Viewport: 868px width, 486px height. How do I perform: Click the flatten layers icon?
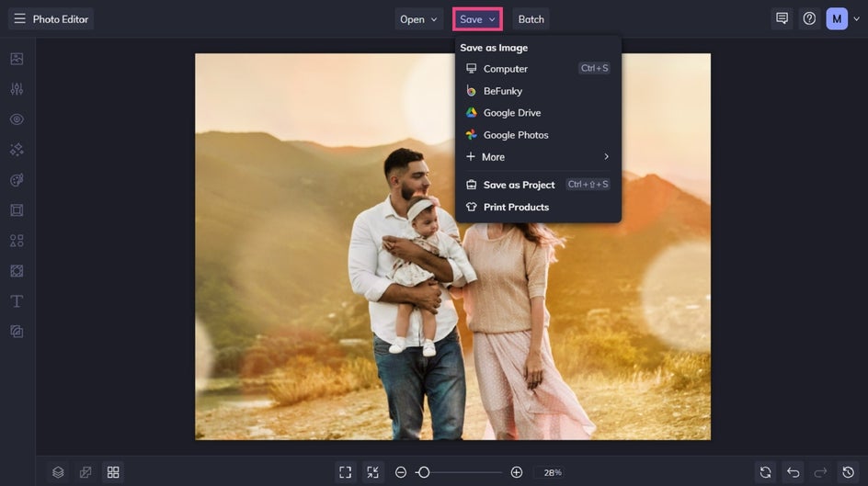86,472
